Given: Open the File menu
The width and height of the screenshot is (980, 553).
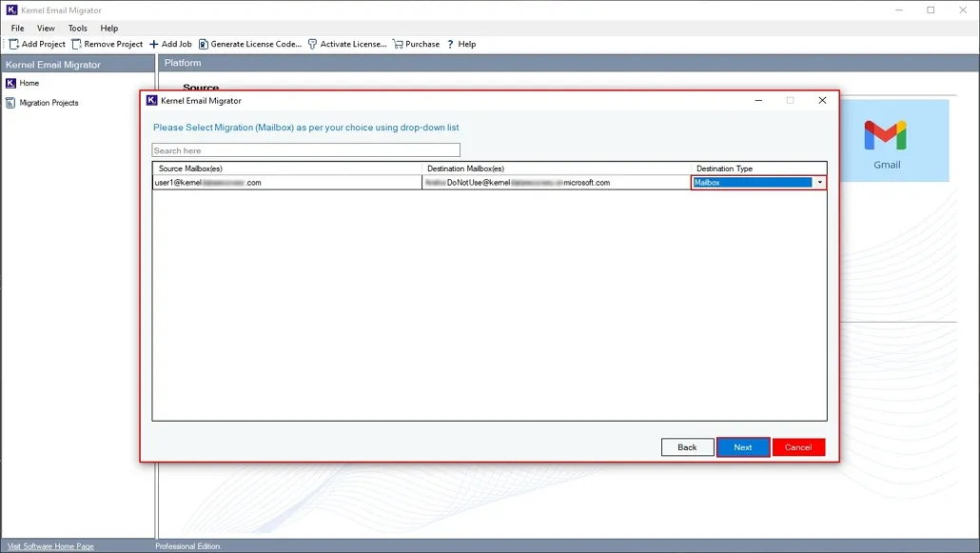Looking at the screenshot, I should pos(17,29).
